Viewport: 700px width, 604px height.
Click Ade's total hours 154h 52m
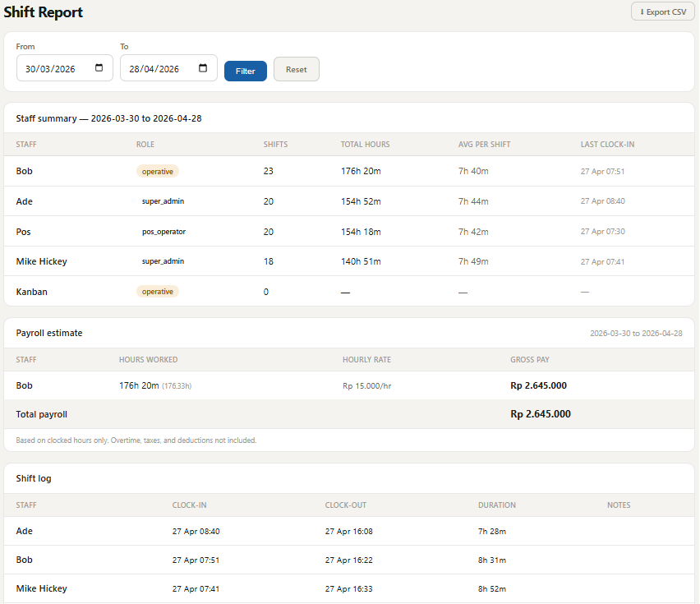click(x=362, y=201)
